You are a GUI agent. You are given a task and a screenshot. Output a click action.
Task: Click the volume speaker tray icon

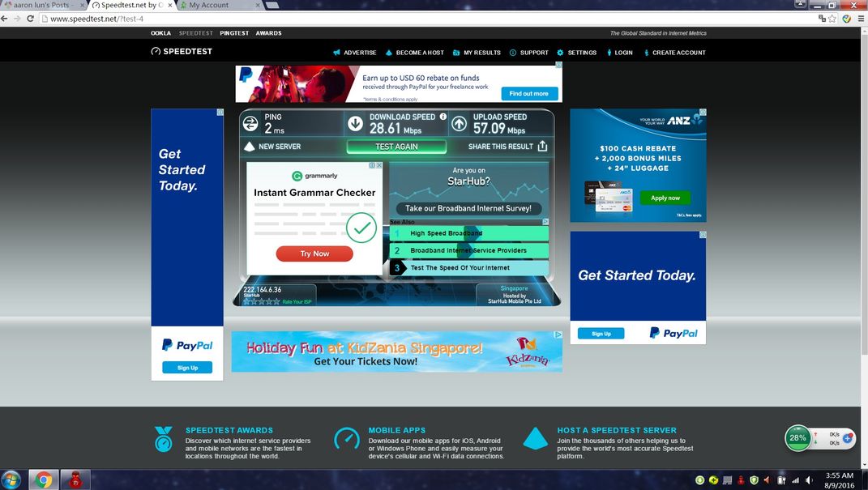pyautogui.click(x=809, y=480)
